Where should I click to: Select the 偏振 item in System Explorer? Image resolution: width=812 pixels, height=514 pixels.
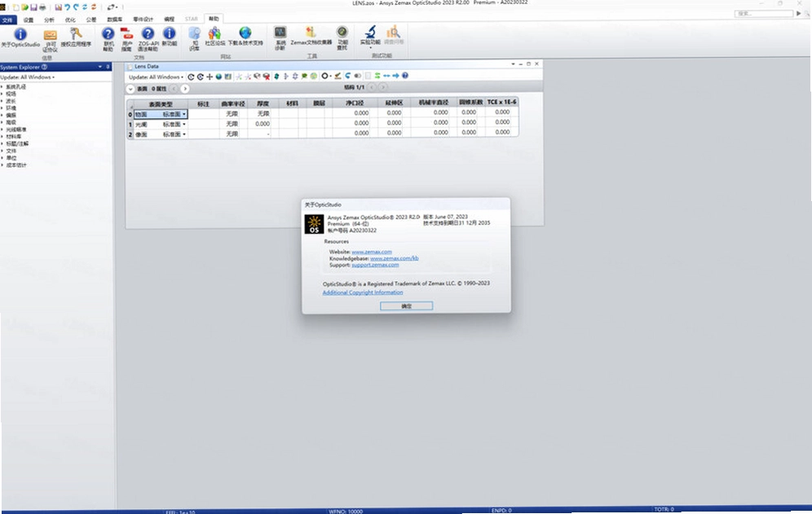11,116
